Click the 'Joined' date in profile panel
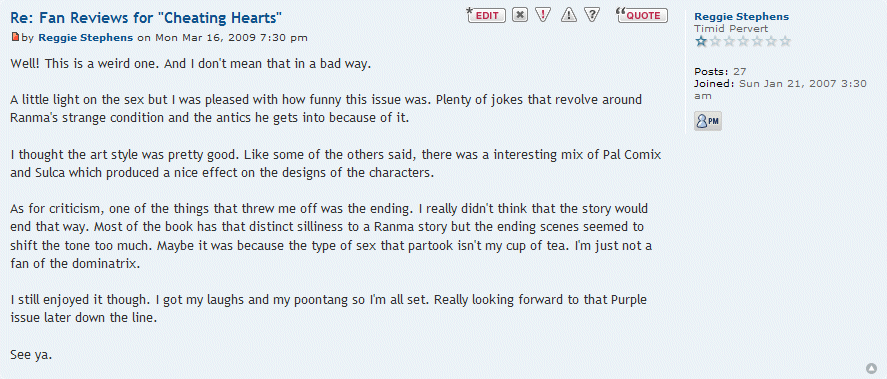 (x=780, y=89)
